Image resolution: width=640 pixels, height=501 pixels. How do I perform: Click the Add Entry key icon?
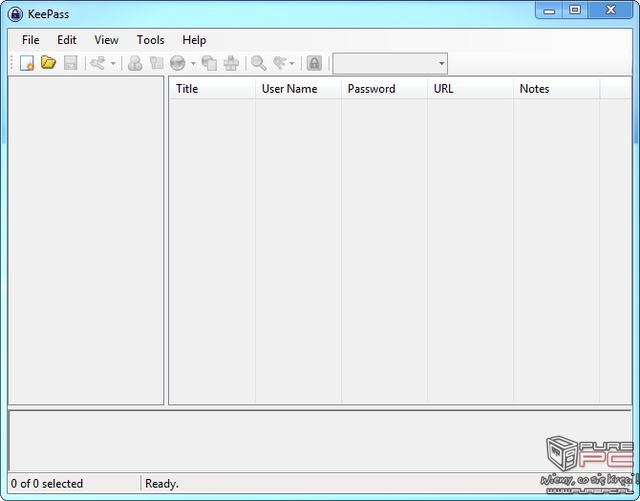pos(98,63)
